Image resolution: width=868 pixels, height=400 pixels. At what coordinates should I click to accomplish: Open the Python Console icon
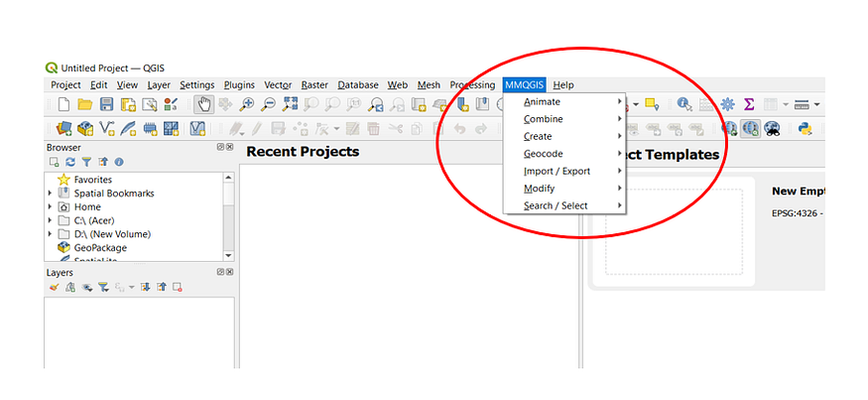coord(805,129)
